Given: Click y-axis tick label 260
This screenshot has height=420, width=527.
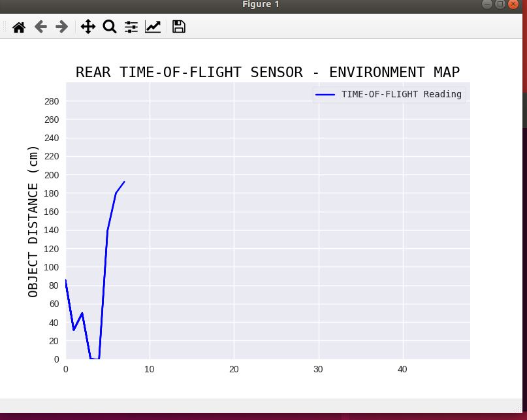Looking at the screenshot, I should coord(52,120).
